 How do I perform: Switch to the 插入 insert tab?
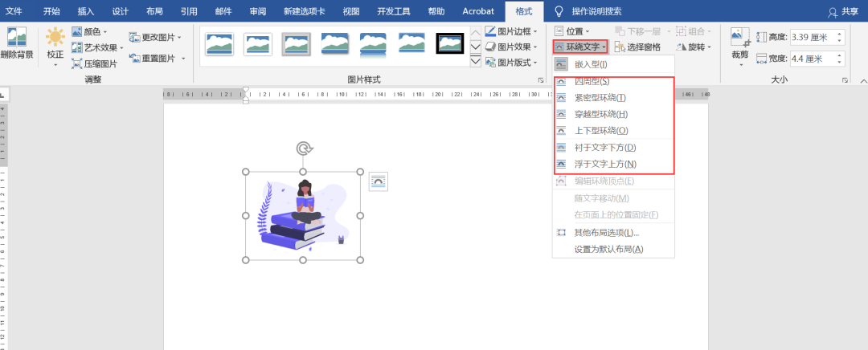(x=86, y=11)
